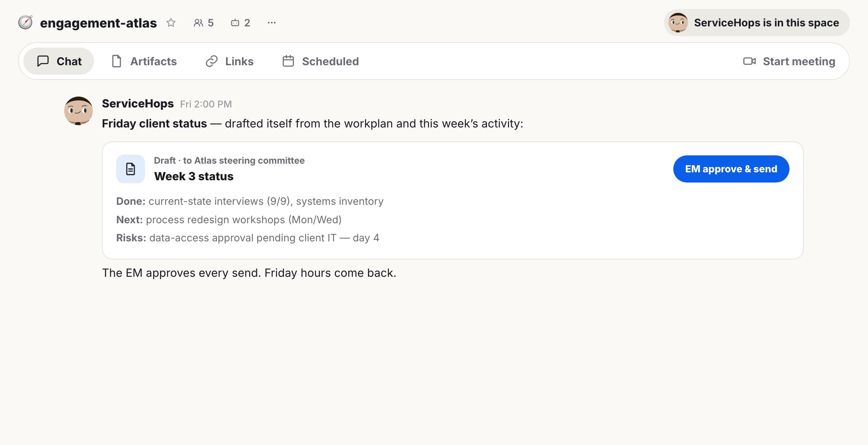Open the more options ellipsis menu
This screenshot has width=868, height=445.
pos(272,23)
